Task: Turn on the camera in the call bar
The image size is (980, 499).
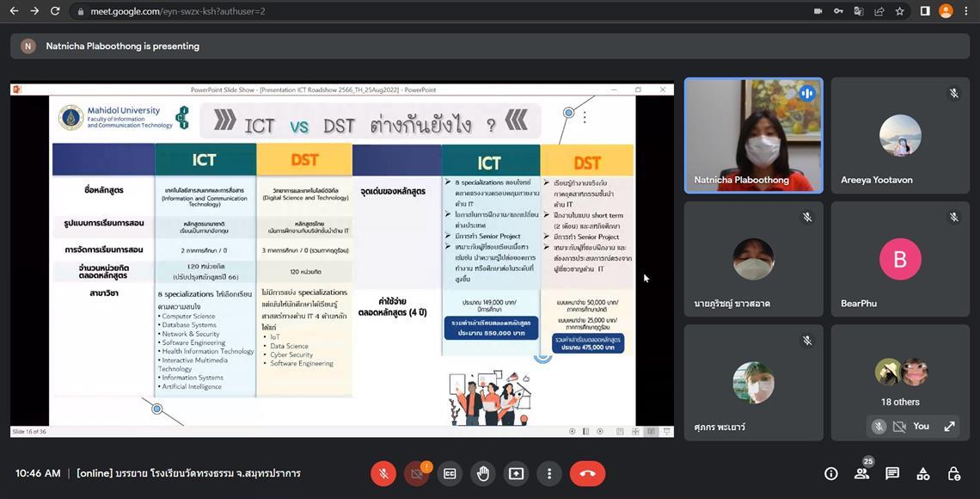Action: pos(417,473)
